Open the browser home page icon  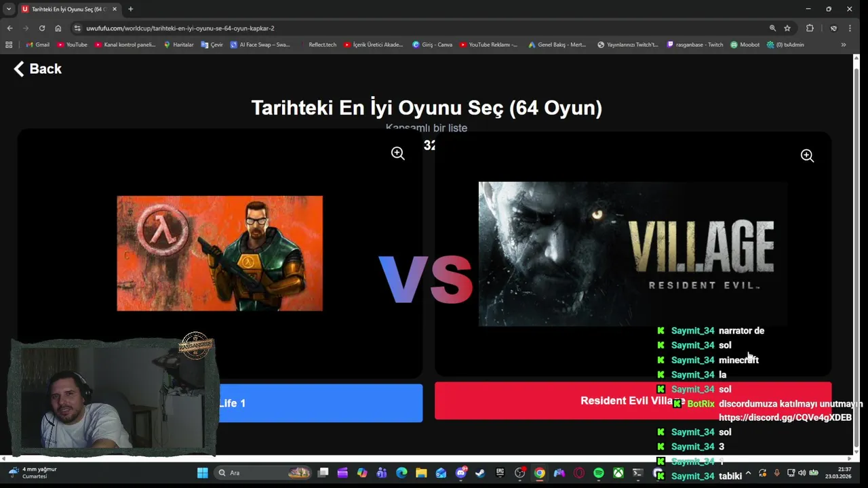(x=58, y=28)
